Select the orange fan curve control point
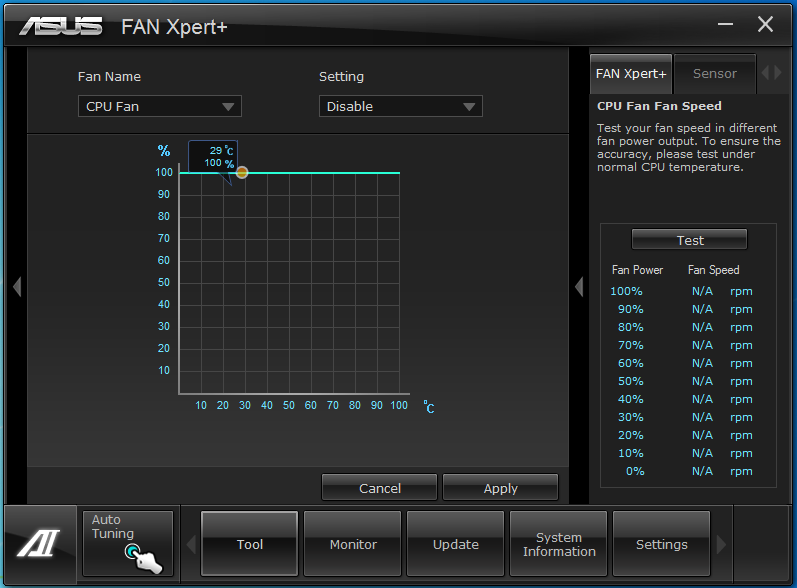 coord(242,172)
